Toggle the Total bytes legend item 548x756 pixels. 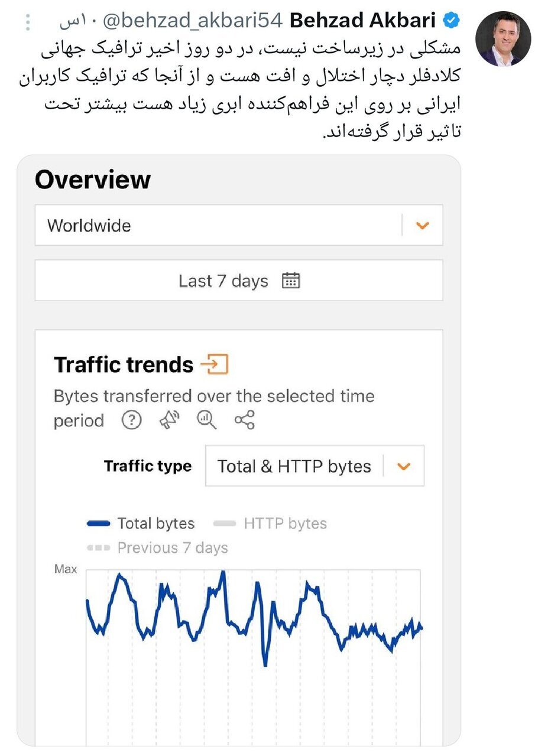[157, 523]
